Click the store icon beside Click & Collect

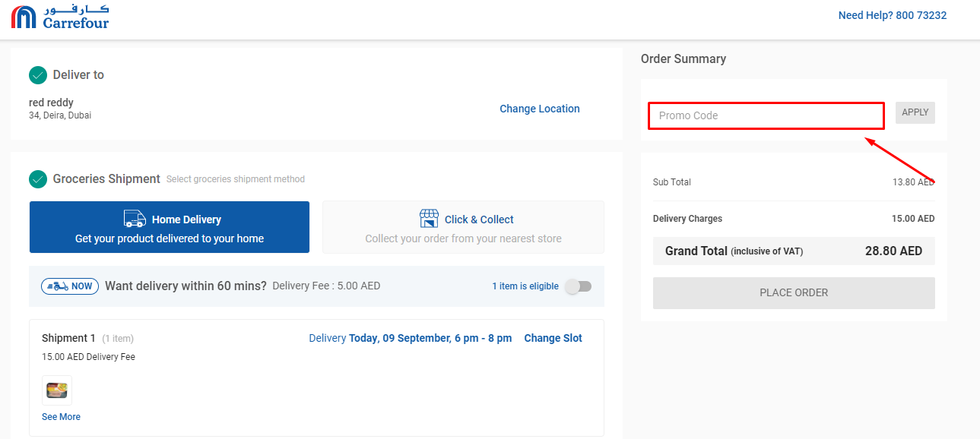coord(429,219)
